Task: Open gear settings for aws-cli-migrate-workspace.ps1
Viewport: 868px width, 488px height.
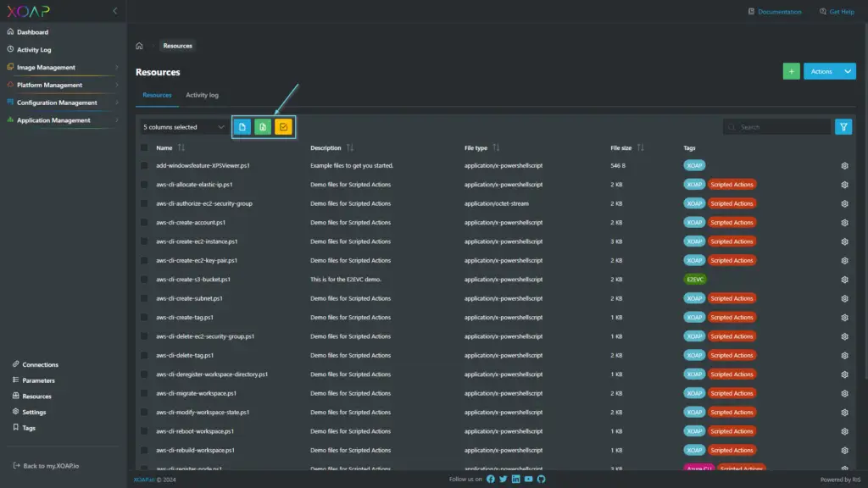Action: pos(844,393)
